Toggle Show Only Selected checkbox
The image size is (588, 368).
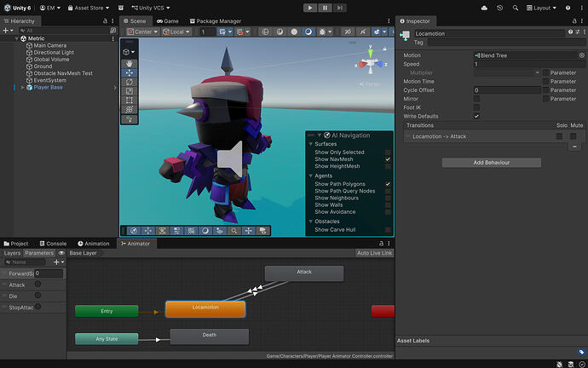pos(388,152)
